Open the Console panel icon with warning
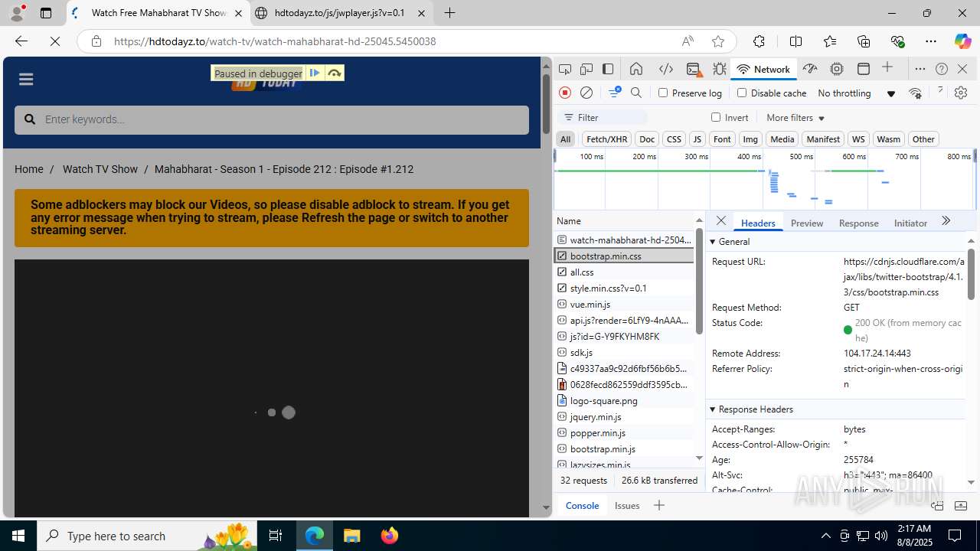Image resolution: width=980 pixels, height=551 pixels. point(694,69)
